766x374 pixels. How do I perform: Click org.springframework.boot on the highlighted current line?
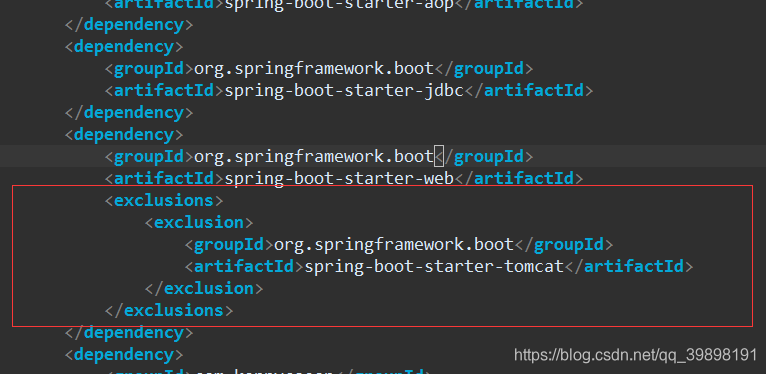coord(314,157)
